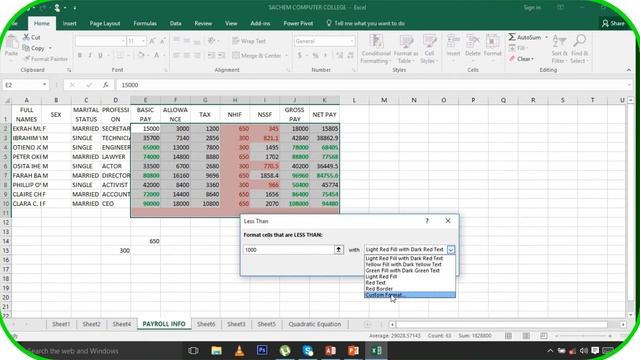This screenshot has height=360, width=640.
Task: Adjust the zoom slider in status bar
Action: pyautogui.click(x=583, y=336)
